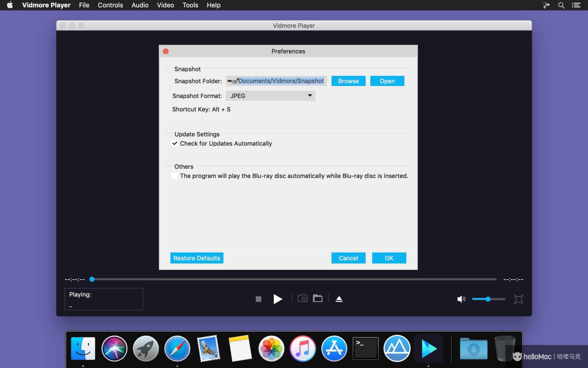The height and width of the screenshot is (368, 588).
Task: Open Notification Center list icon
Action: pyautogui.click(x=576, y=5)
